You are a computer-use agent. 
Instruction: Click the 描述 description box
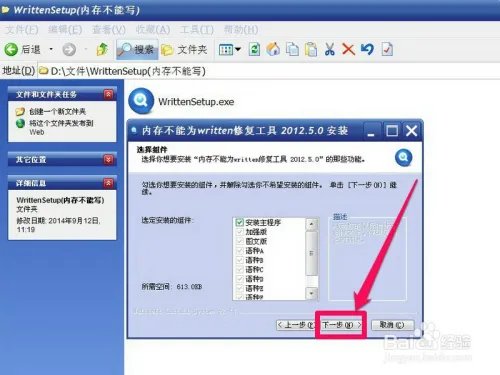click(x=367, y=259)
